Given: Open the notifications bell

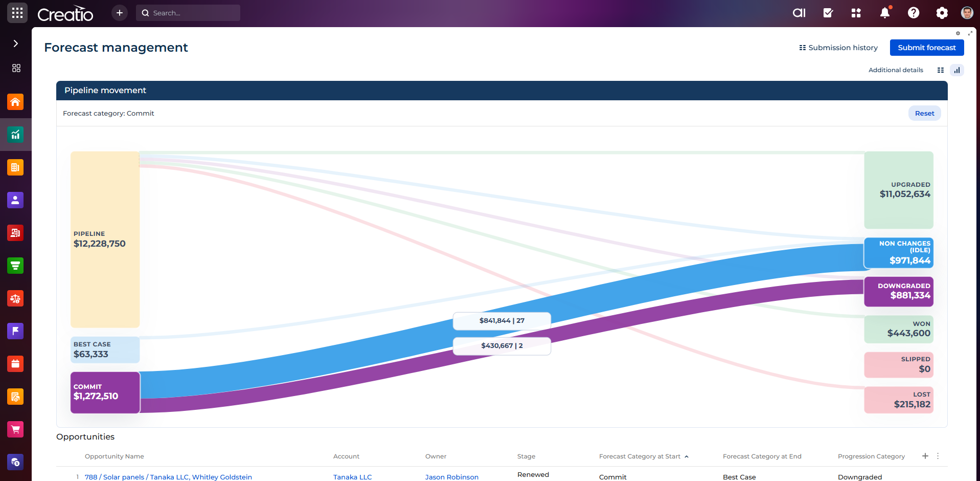Looking at the screenshot, I should click(x=884, y=13).
